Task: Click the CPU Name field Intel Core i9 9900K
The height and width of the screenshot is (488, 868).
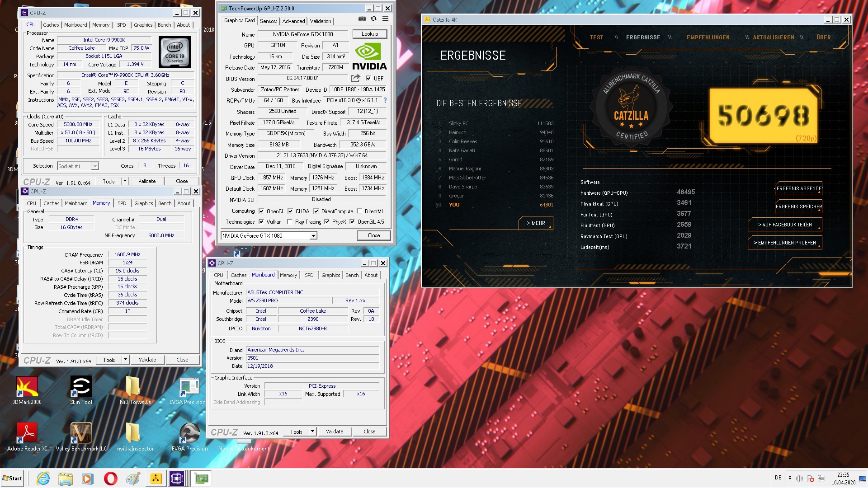Action: 104,40
